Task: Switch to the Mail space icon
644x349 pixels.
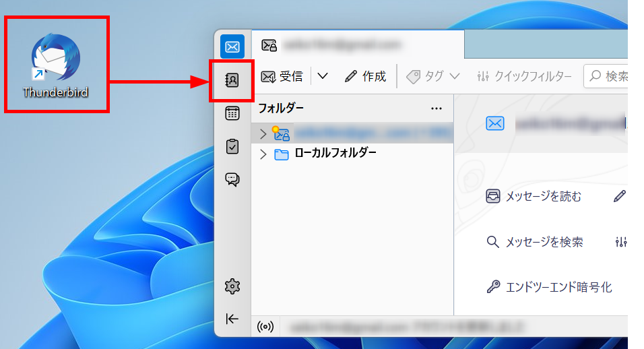Action: pos(232,47)
